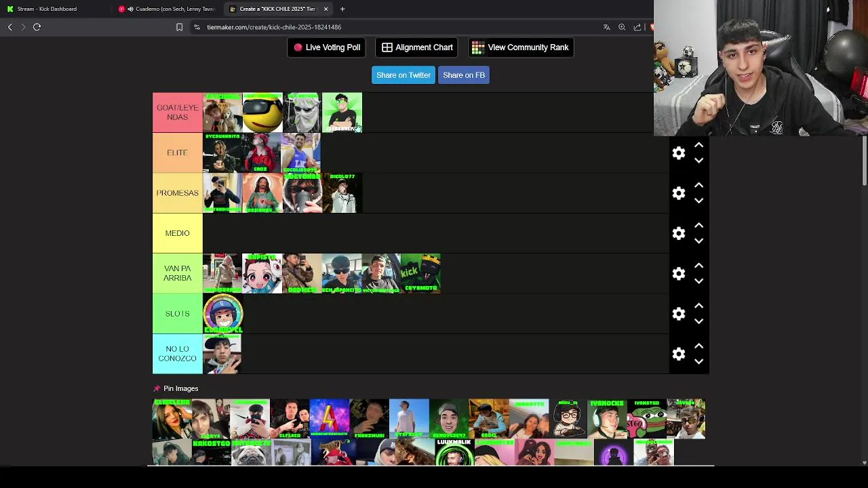Click the share page icon in address bar
868x488 pixels.
pos(637,27)
